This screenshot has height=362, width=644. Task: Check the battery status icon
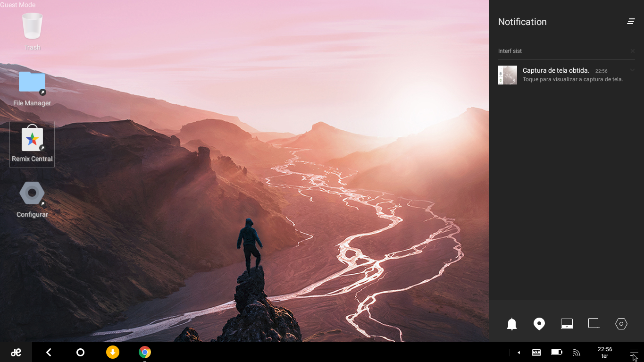pos(557,352)
